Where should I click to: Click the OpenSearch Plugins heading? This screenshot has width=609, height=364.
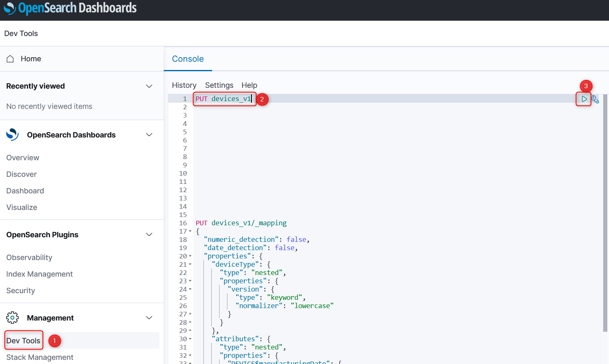tap(42, 235)
